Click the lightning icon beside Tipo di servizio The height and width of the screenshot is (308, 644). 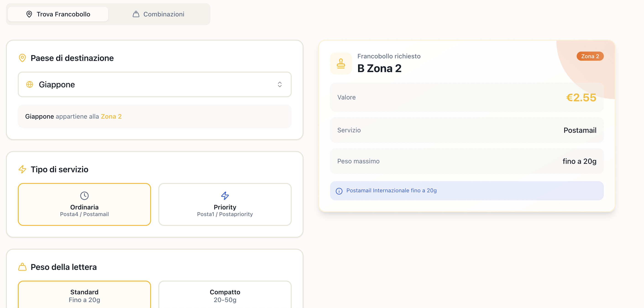pos(22,169)
